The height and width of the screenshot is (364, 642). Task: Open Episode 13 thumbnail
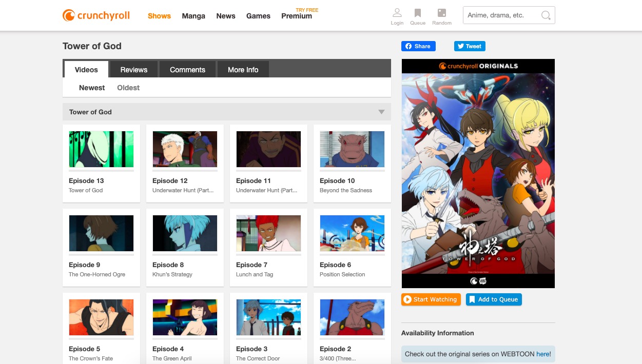click(101, 149)
